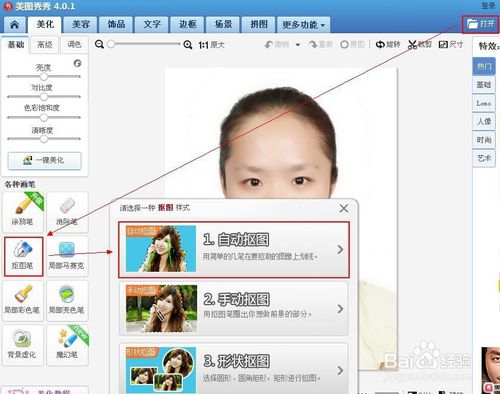500x394 pixels.
Task: Select the 消除笔 eraser tool
Action: tap(67, 212)
